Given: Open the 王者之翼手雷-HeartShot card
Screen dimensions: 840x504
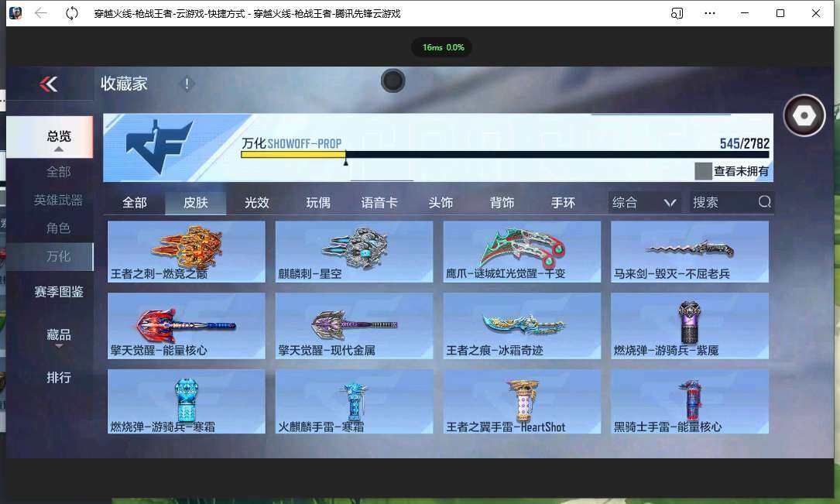Looking at the screenshot, I should click(x=522, y=401).
